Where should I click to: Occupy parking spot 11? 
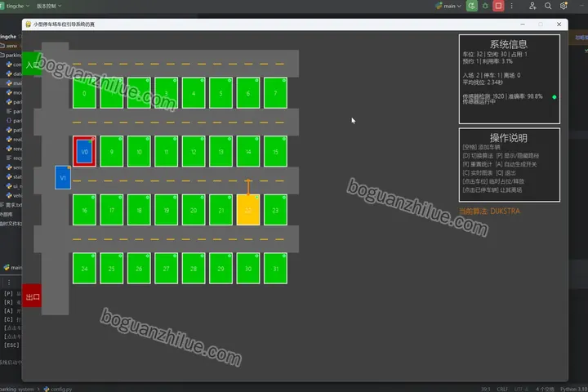pyautogui.click(x=166, y=152)
